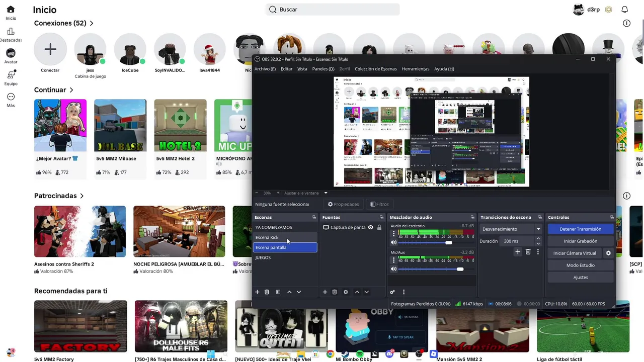Expand Patrocinadas section chevron

pyautogui.click(x=82, y=196)
